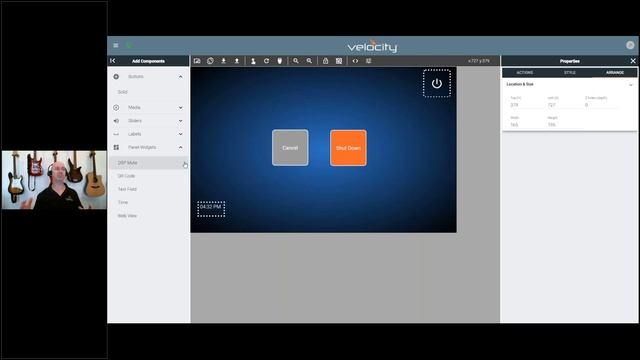Collapse the Panel Widgets section chevron
This screenshot has width=640, height=360.
pyautogui.click(x=180, y=147)
